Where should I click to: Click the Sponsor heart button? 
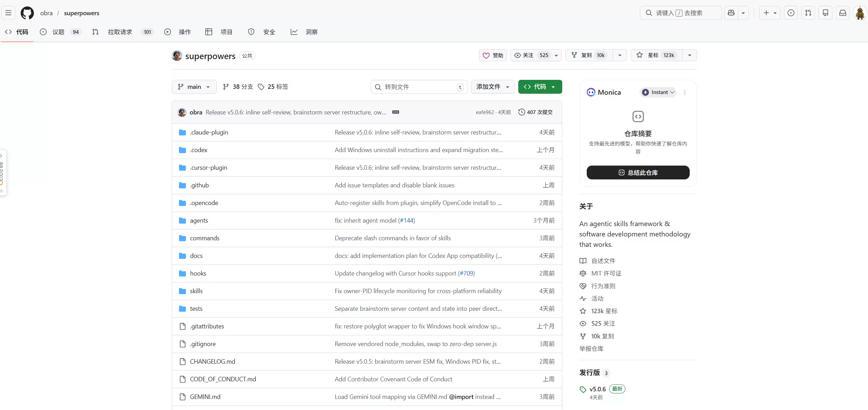point(493,55)
